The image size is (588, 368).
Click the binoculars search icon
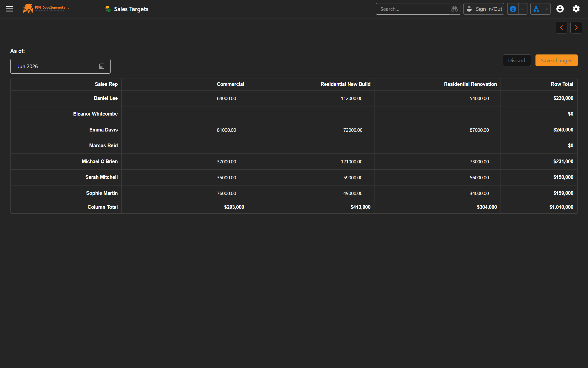[454, 9]
